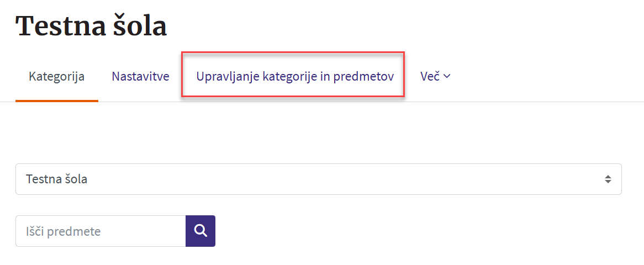The image size is (644, 265).
Task: Choose a different category from the selector
Action: (x=318, y=179)
